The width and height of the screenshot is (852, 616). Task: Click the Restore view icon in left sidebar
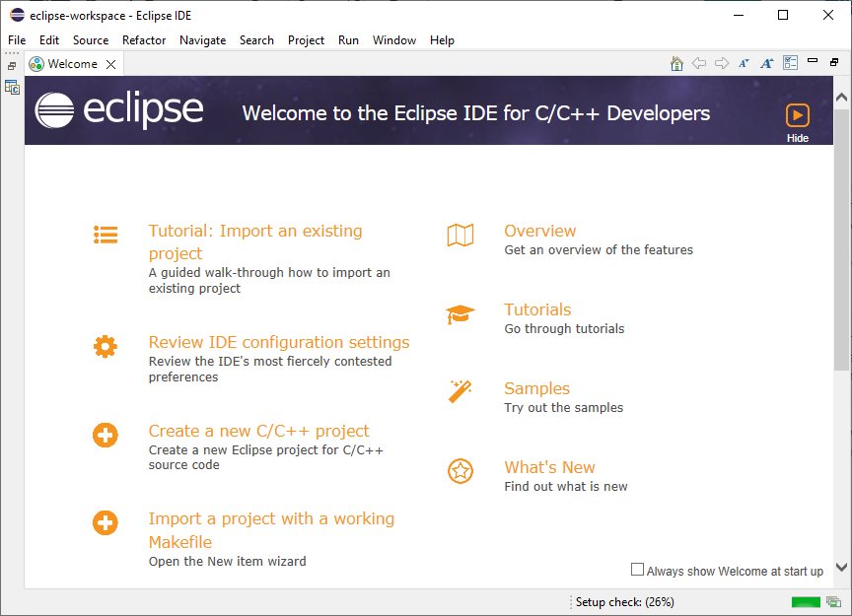[x=12, y=63]
